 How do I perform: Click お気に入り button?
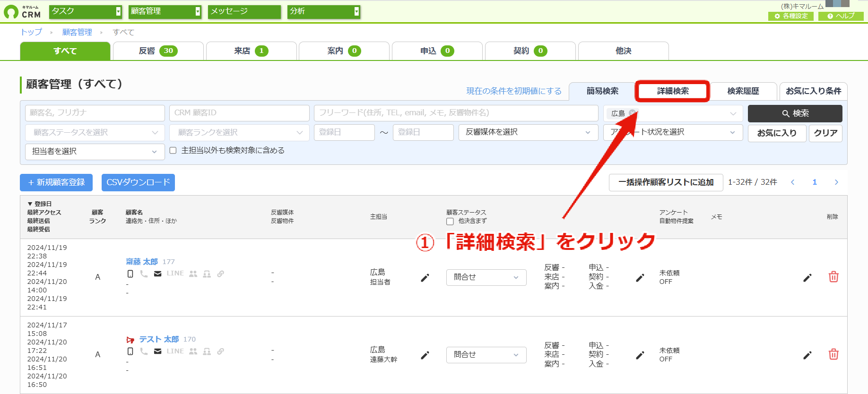pyautogui.click(x=777, y=133)
